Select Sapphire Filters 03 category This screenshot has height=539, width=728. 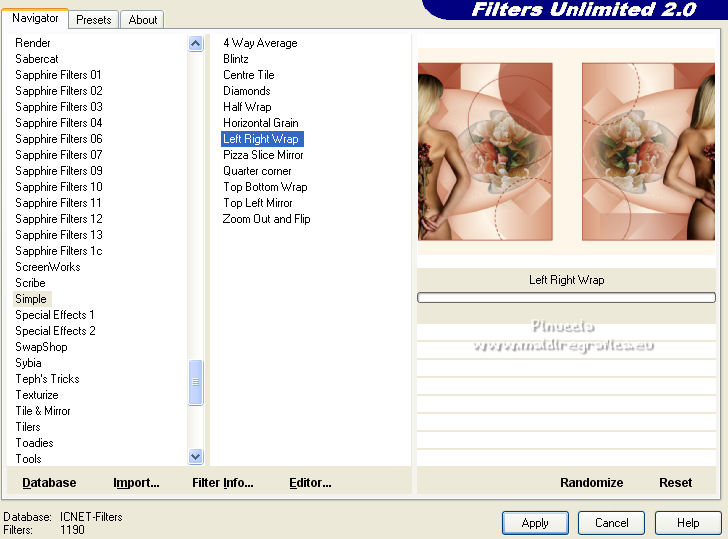pyautogui.click(x=58, y=107)
